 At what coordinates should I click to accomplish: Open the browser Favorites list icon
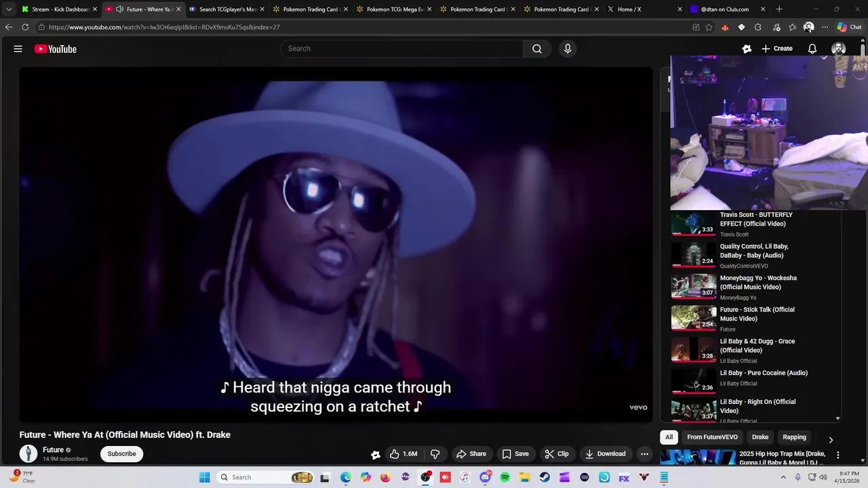pyautogui.click(x=793, y=27)
